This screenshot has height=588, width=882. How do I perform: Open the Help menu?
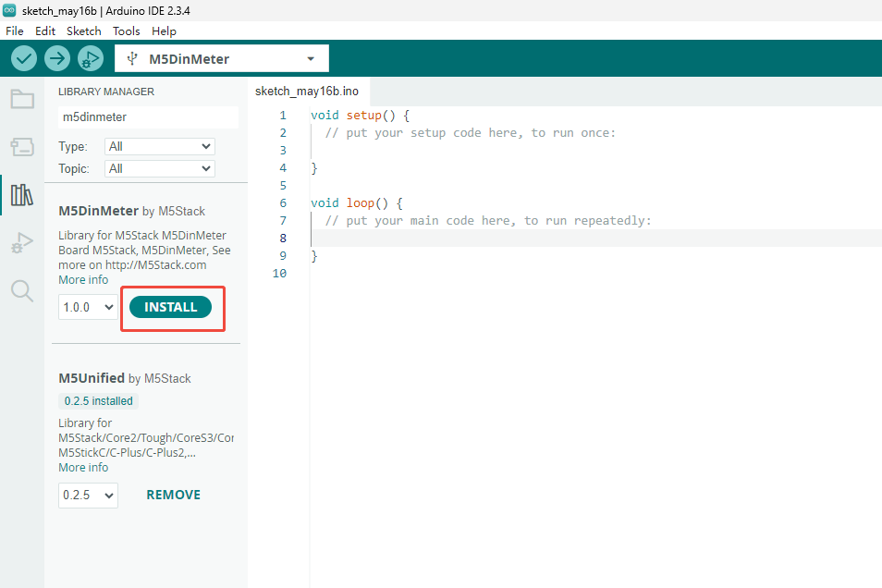click(164, 31)
